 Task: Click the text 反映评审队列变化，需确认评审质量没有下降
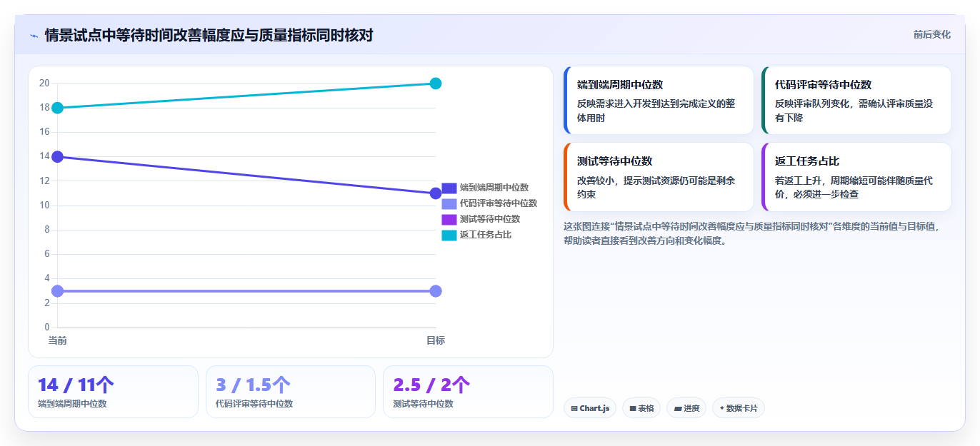coord(854,111)
